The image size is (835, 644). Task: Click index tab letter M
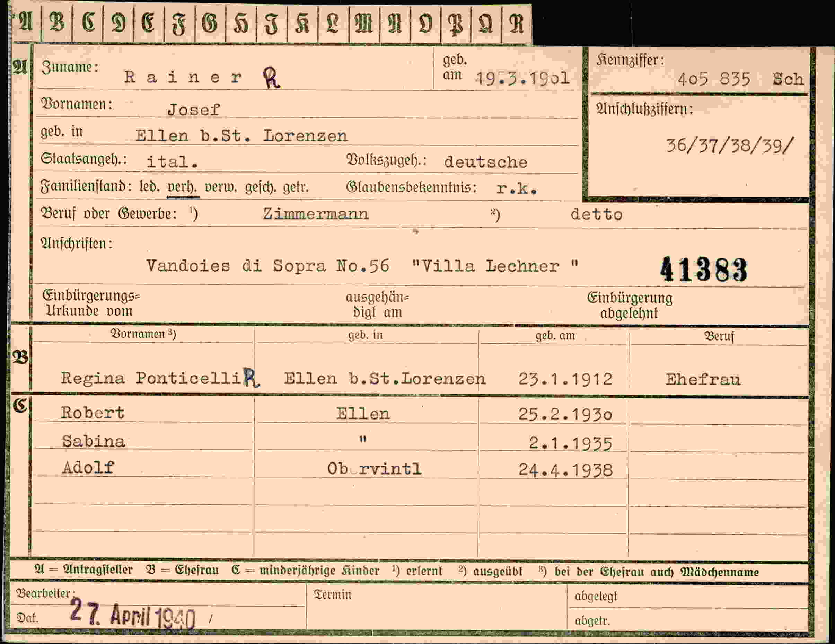pyautogui.click(x=363, y=23)
